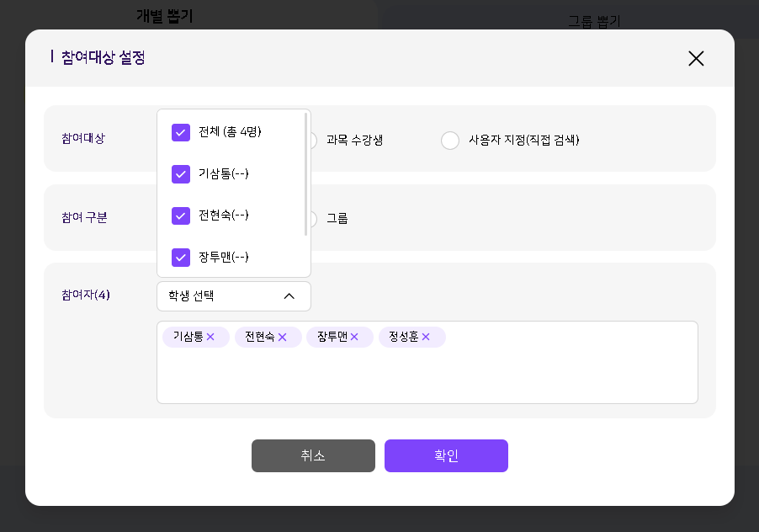Uncheck 기삼통(--) in the student list

click(x=181, y=174)
